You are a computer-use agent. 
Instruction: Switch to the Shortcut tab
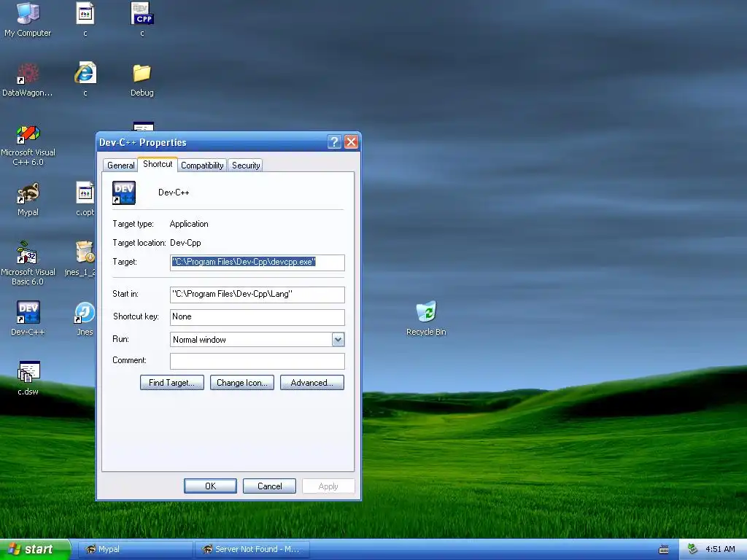158,164
